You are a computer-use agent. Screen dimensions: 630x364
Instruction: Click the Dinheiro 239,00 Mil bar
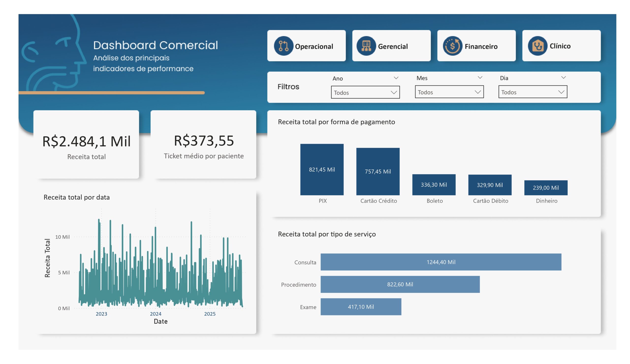click(546, 188)
